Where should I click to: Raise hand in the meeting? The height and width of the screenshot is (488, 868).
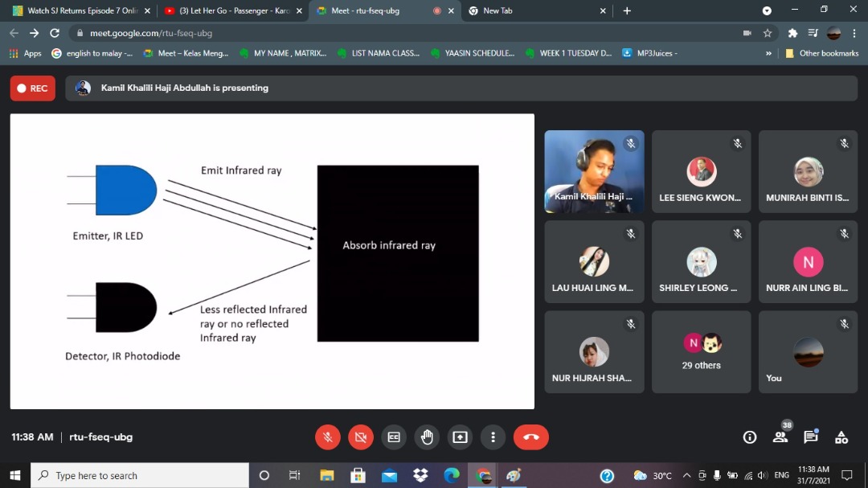point(427,437)
